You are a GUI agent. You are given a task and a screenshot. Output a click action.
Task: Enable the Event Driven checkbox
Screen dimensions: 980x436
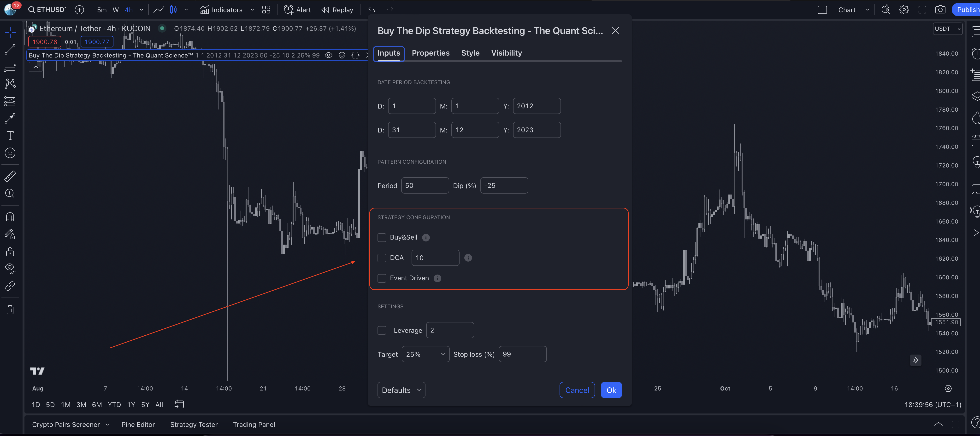[382, 278]
